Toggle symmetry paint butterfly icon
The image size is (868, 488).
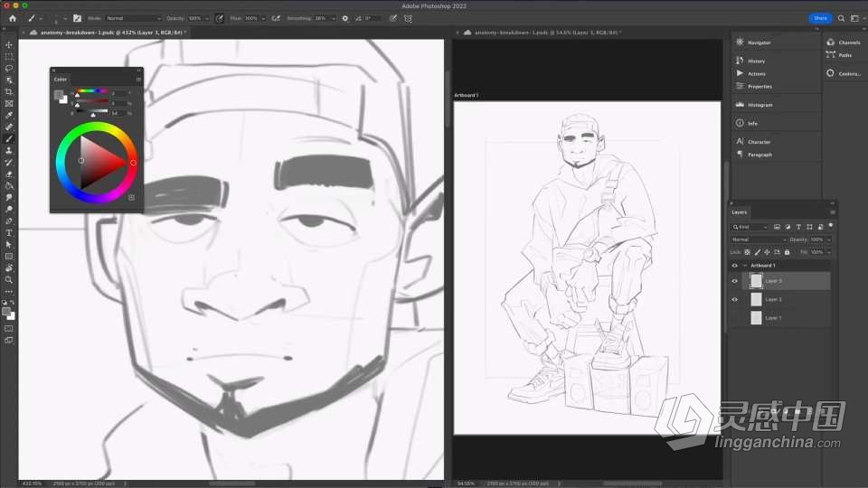tap(408, 18)
